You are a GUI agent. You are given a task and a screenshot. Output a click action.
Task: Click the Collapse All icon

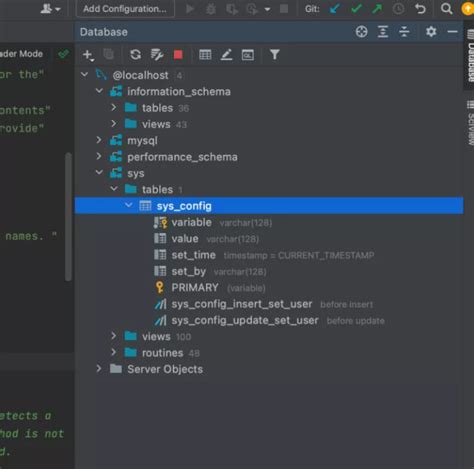404,32
